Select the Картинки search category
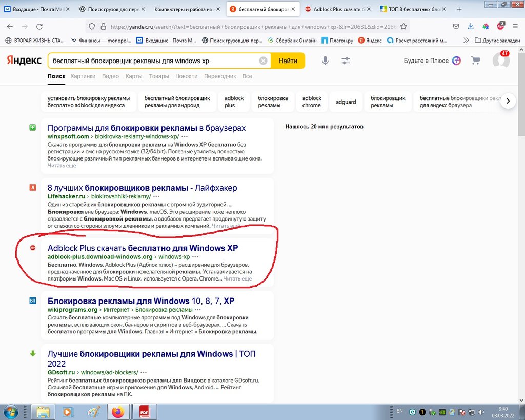Viewport: 525px width, 420px height. coord(83,76)
